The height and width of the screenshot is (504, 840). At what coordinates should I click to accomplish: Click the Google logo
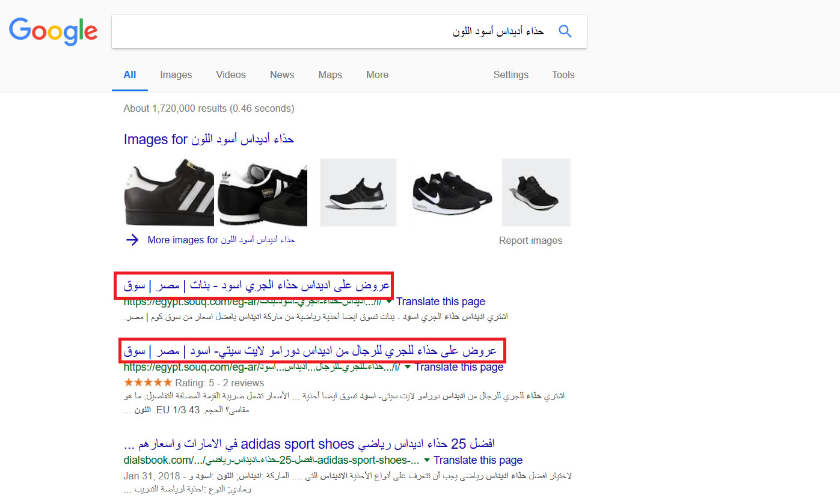(53, 31)
